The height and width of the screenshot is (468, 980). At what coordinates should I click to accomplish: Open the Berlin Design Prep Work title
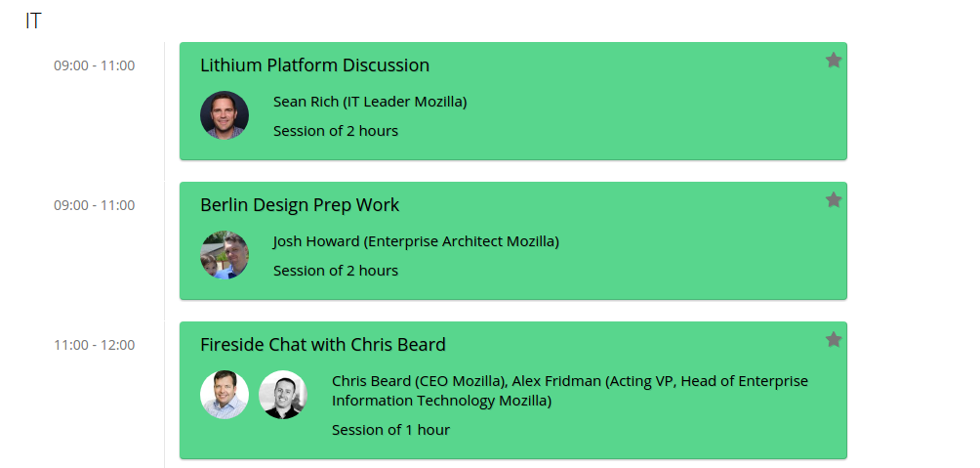coord(300,204)
